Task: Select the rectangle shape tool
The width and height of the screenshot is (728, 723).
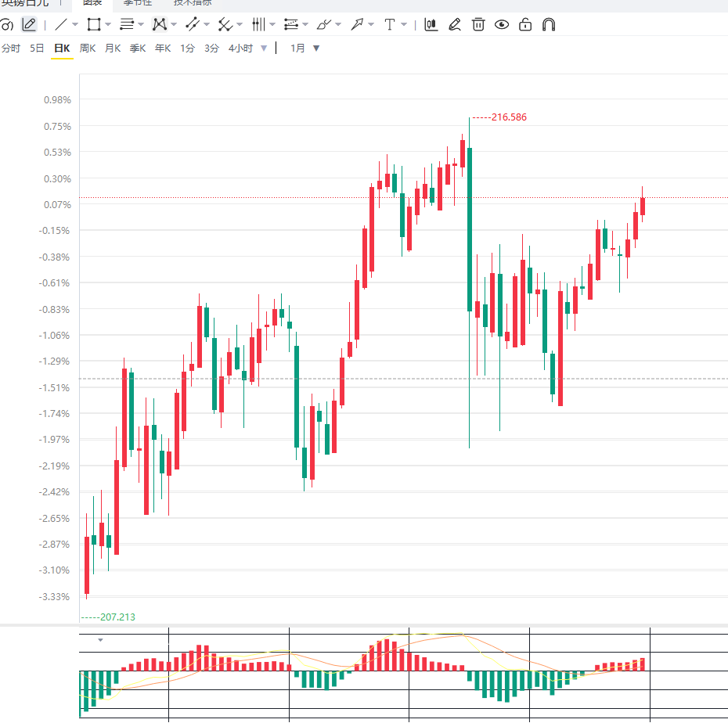Action: 94,24
